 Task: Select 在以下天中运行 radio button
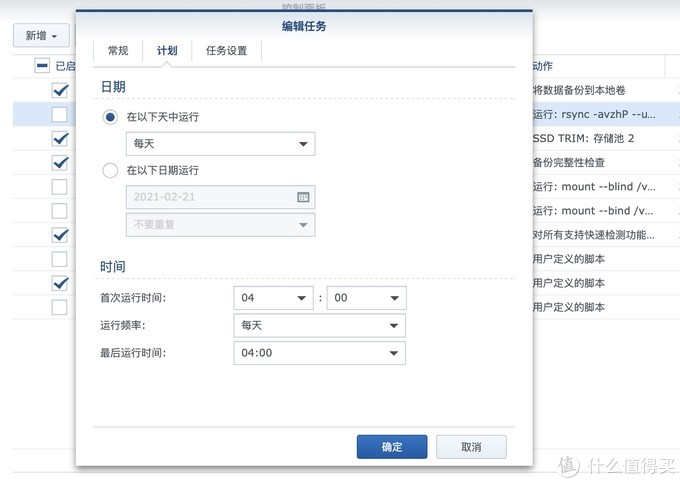click(x=110, y=117)
